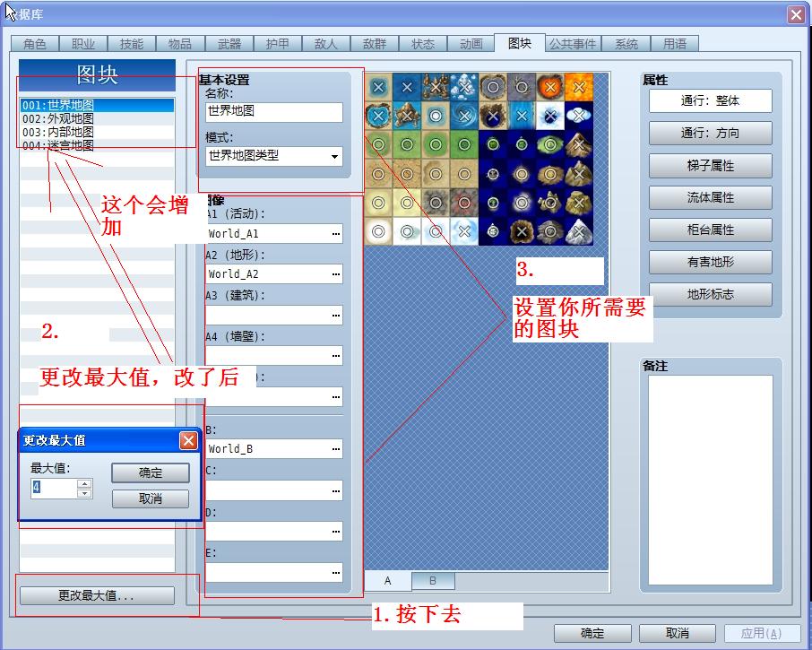Image resolution: width=812 pixels, height=650 pixels.
Task: Select the rocky island mountain on light blue water
Action: 407,116
